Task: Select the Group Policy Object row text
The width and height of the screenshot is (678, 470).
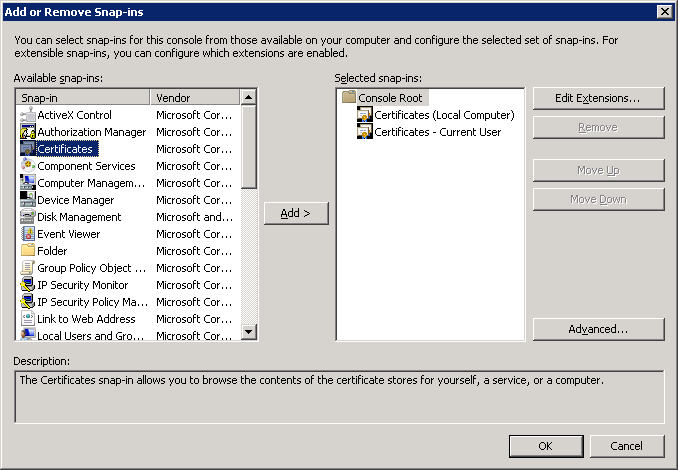Action: [x=92, y=268]
